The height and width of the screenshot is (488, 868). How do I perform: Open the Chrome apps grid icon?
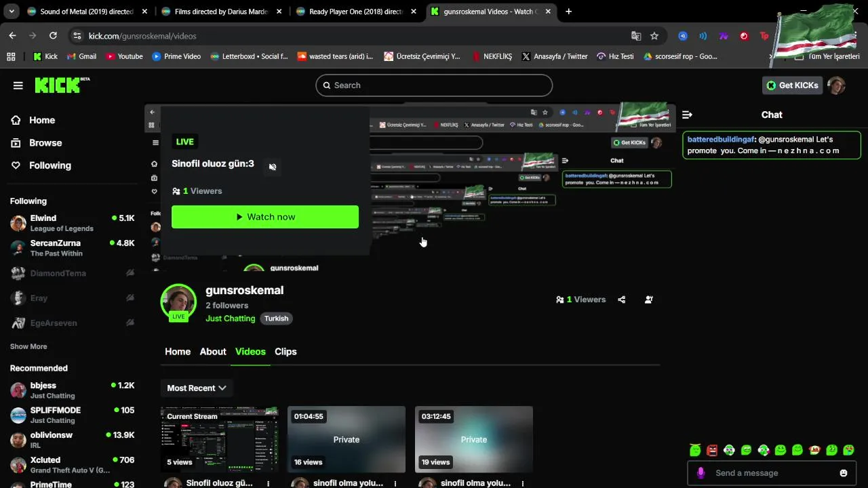coord(11,56)
